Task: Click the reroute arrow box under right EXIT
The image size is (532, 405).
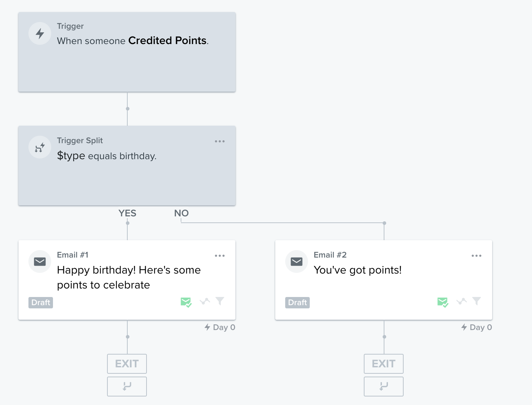Action: (x=384, y=387)
